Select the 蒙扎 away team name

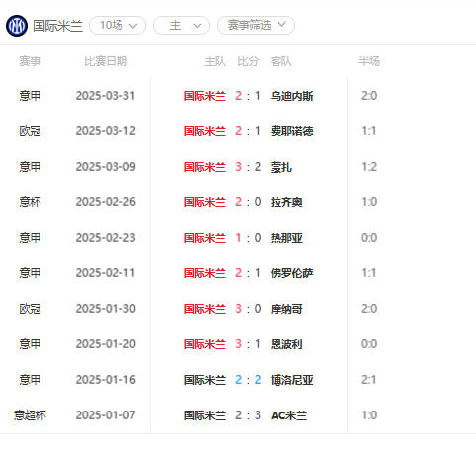pos(281,167)
